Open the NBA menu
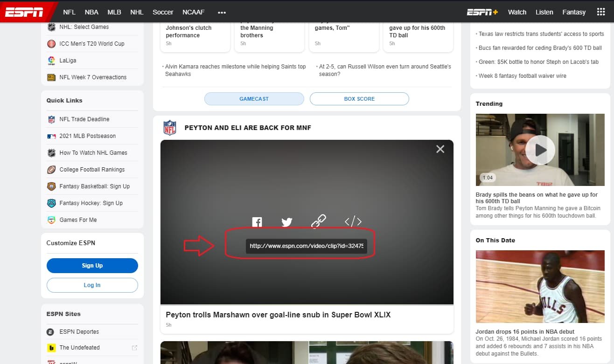Screen dimensions: 614x364 [x=91, y=12]
